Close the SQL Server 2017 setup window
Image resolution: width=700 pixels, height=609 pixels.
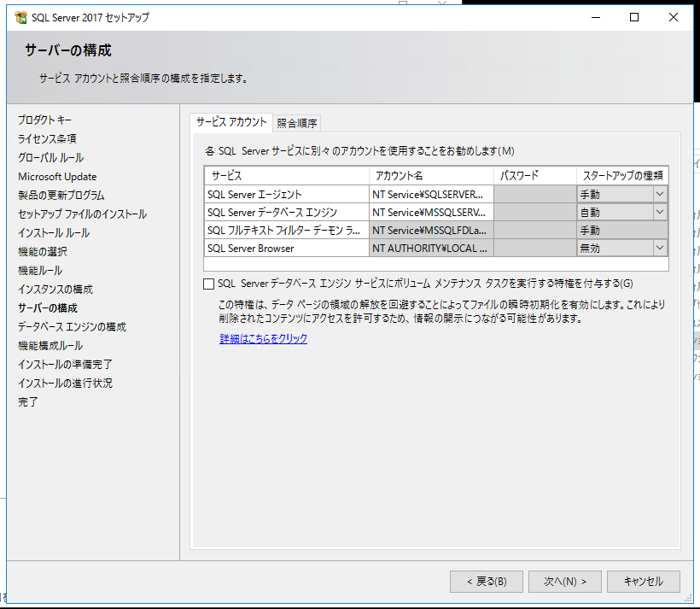point(674,17)
